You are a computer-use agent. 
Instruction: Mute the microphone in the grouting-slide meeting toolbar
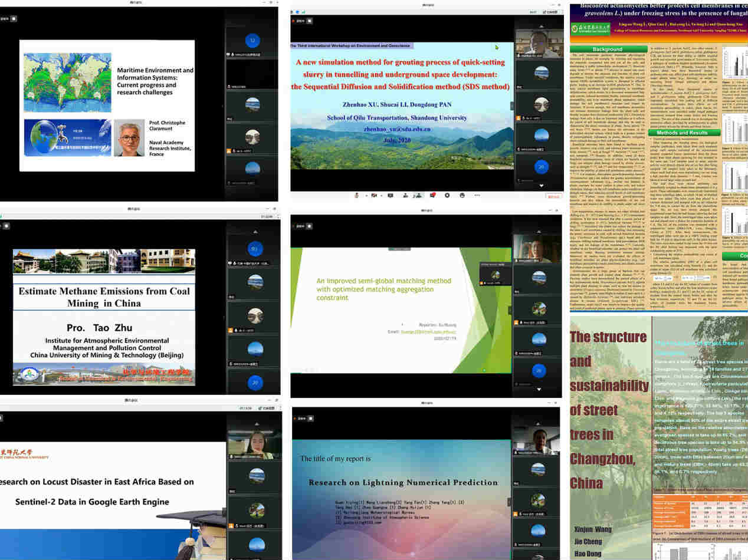point(357,195)
